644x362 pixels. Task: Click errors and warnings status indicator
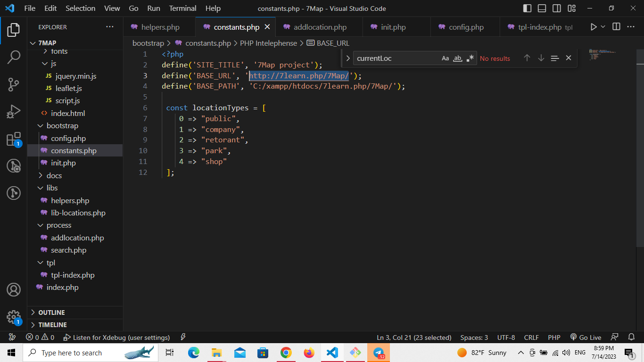point(40,337)
